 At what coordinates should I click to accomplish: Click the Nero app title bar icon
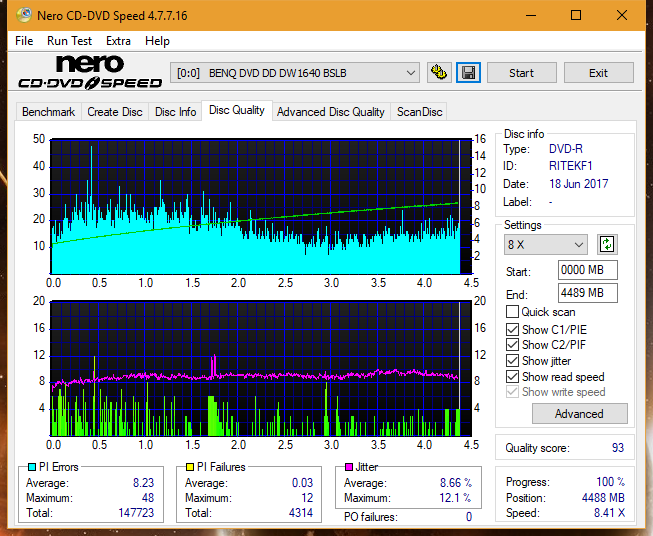pyautogui.click(x=24, y=15)
